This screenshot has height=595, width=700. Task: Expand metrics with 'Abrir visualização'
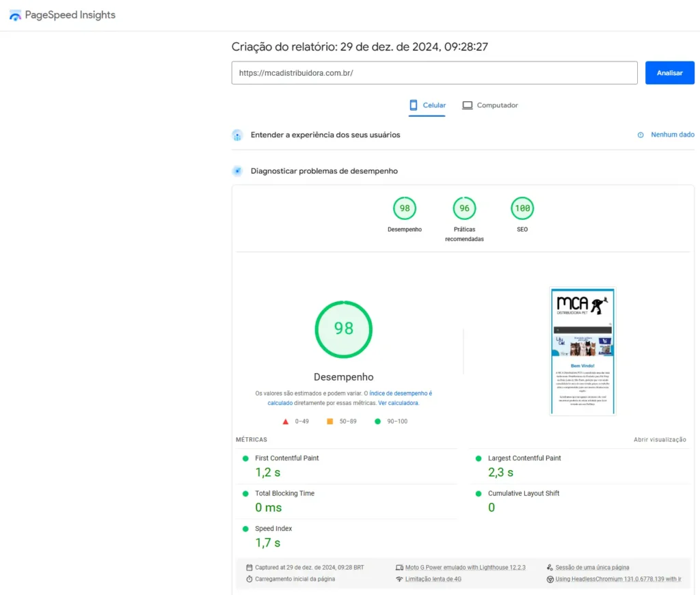pos(660,440)
